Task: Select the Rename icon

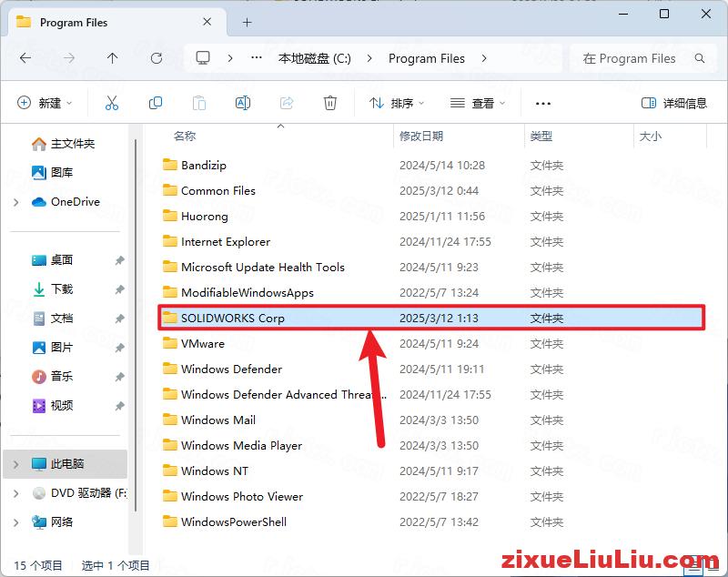Action: [243, 103]
